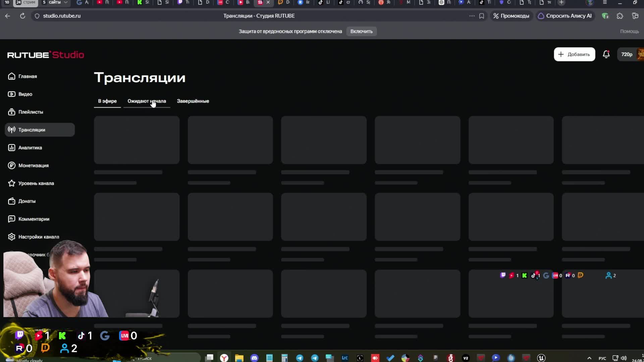Open the Монетизация ruble icon
The image size is (644, 362).
point(11,165)
